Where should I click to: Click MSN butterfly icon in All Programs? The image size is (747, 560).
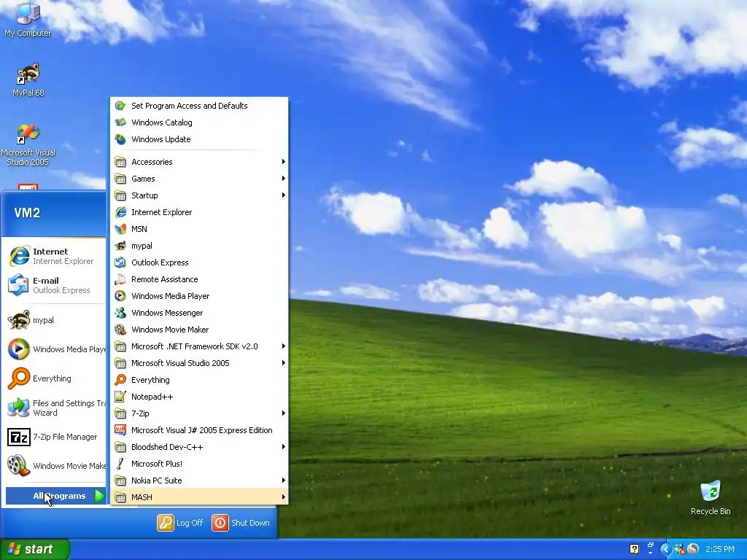pyautogui.click(x=120, y=229)
